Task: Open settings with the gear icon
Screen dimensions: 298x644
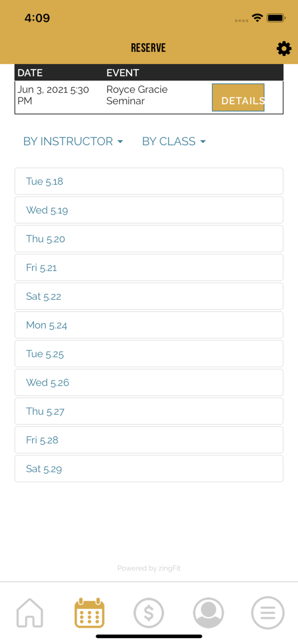Action: click(x=284, y=49)
